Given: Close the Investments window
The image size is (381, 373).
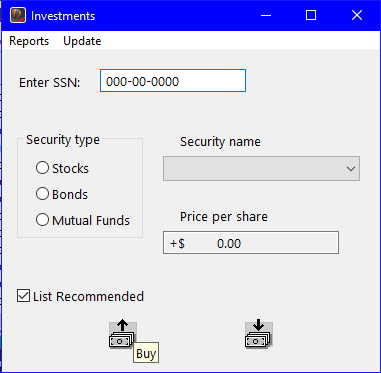Looking at the screenshot, I should (357, 16).
